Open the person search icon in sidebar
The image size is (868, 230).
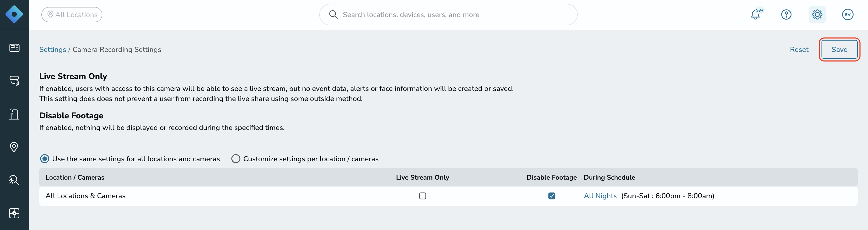tap(14, 180)
